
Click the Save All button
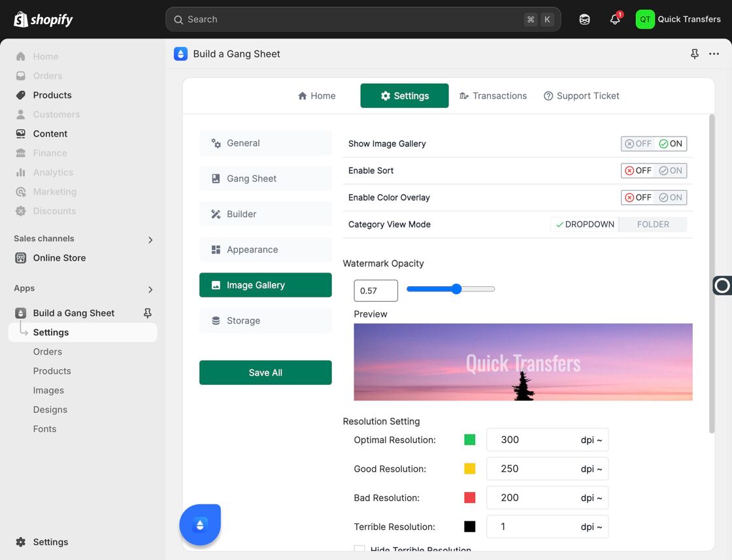coord(265,372)
